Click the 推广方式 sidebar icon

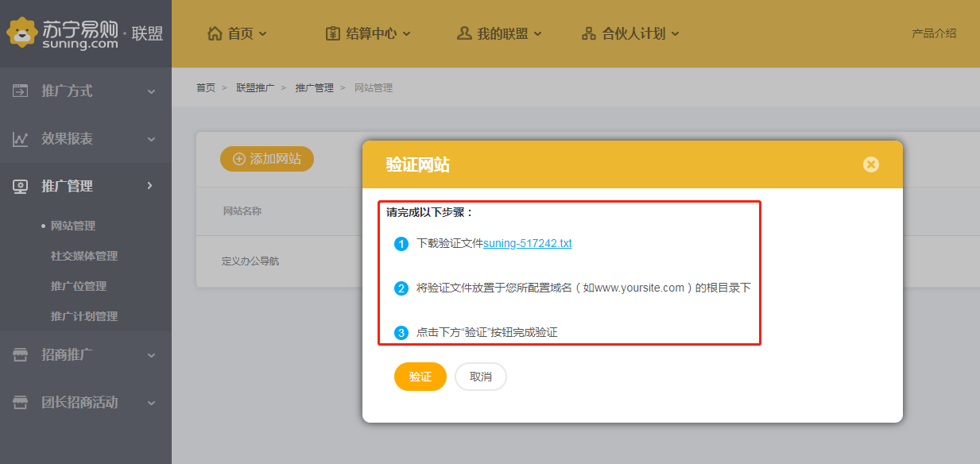[x=21, y=91]
